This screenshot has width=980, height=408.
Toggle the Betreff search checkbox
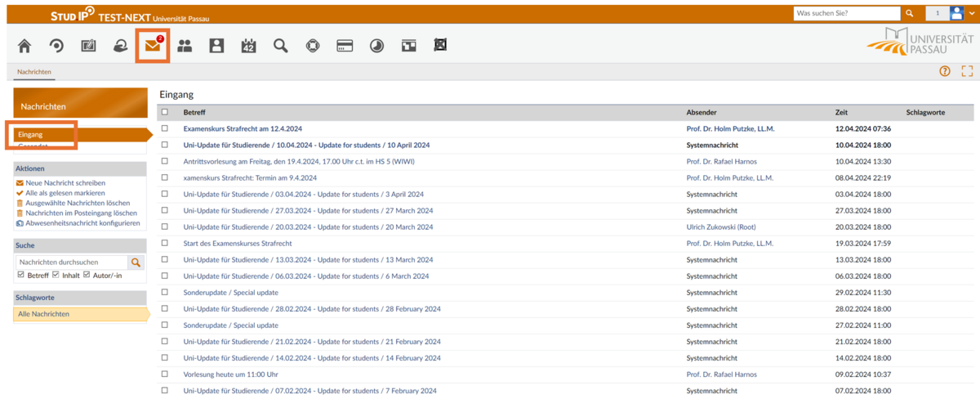(x=21, y=275)
